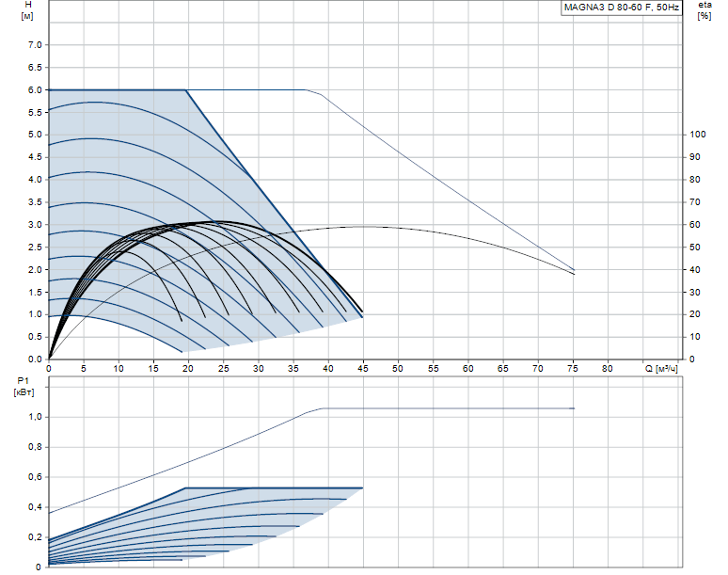728x575 pixels.
Task: Click the P1 [кВт] axis label
Action: [x=24, y=387]
